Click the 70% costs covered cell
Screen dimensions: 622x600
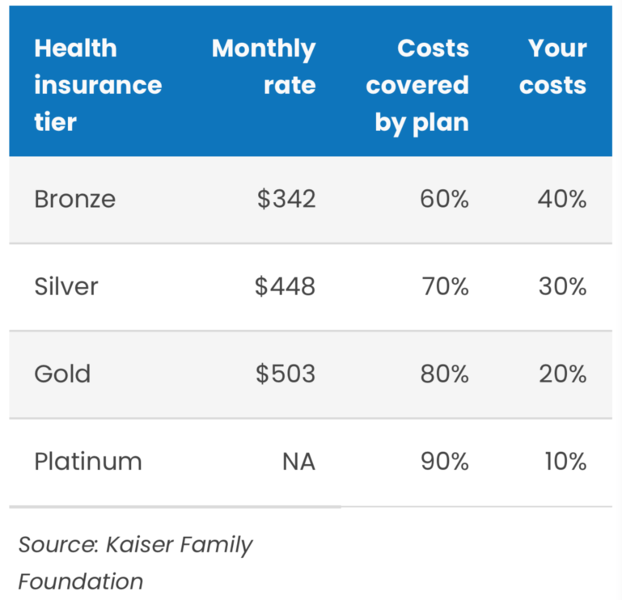pos(444,287)
